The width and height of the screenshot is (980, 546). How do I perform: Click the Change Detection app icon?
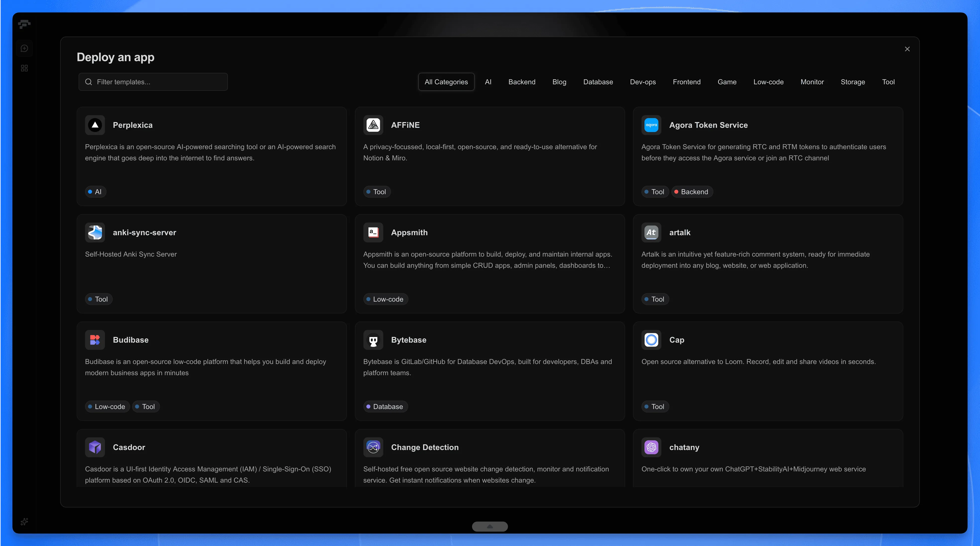(373, 447)
